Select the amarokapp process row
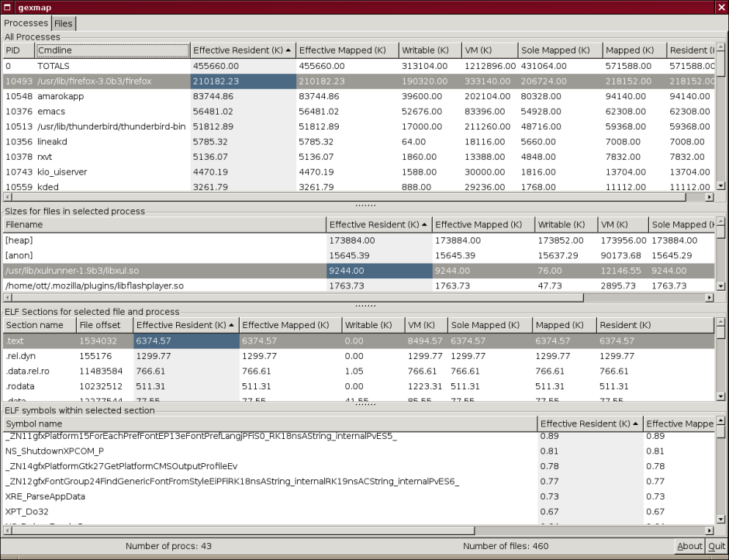729x560 pixels. [358, 96]
